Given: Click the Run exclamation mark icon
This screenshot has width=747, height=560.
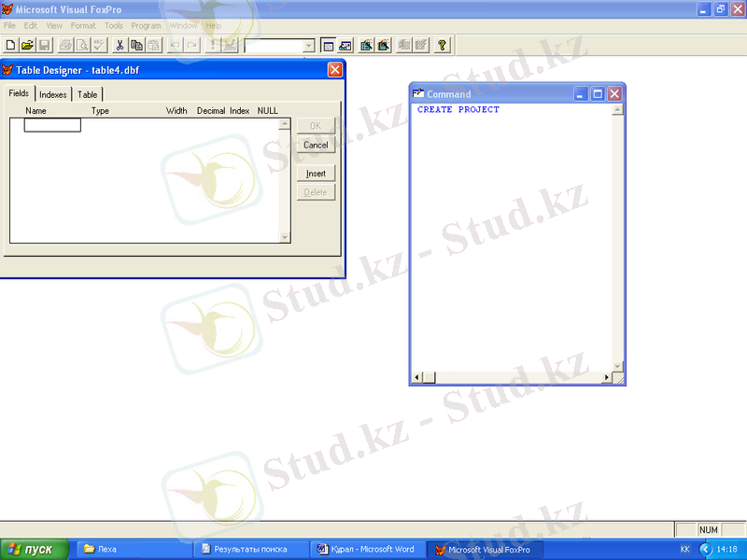Looking at the screenshot, I should [x=213, y=45].
